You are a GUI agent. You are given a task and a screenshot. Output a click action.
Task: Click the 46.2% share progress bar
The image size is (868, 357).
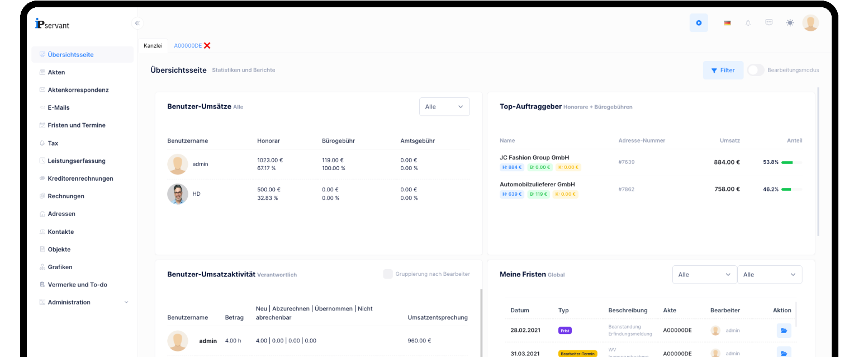click(791, 189)
